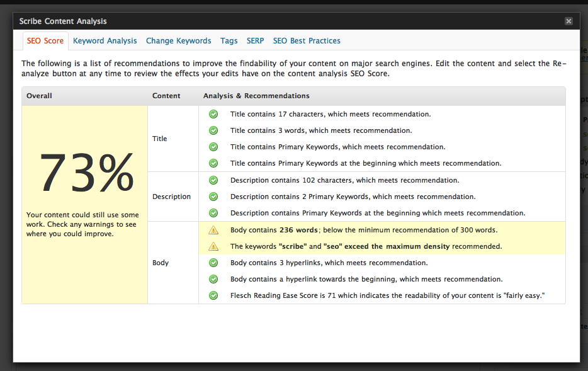Click check icon beside 'Title contains 3 words'
The height and width of the screenshot is (371, 588).
pos(213,130)
